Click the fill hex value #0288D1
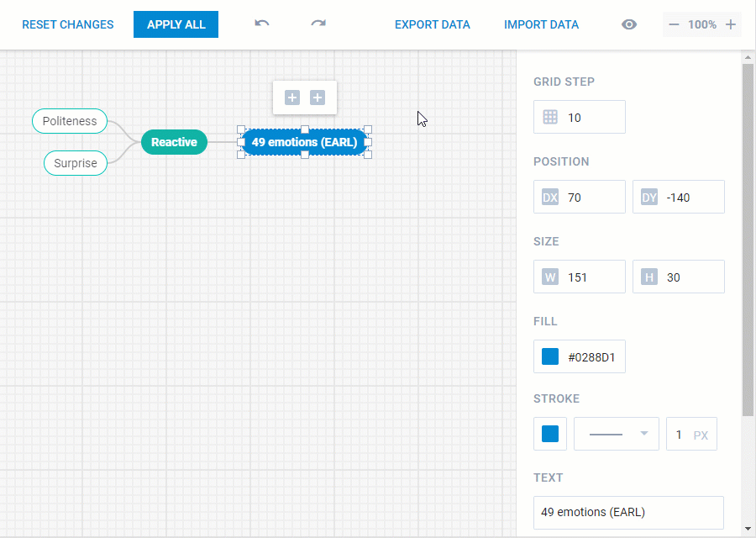This screenshot has height=538, width=756. pos(591,357)
